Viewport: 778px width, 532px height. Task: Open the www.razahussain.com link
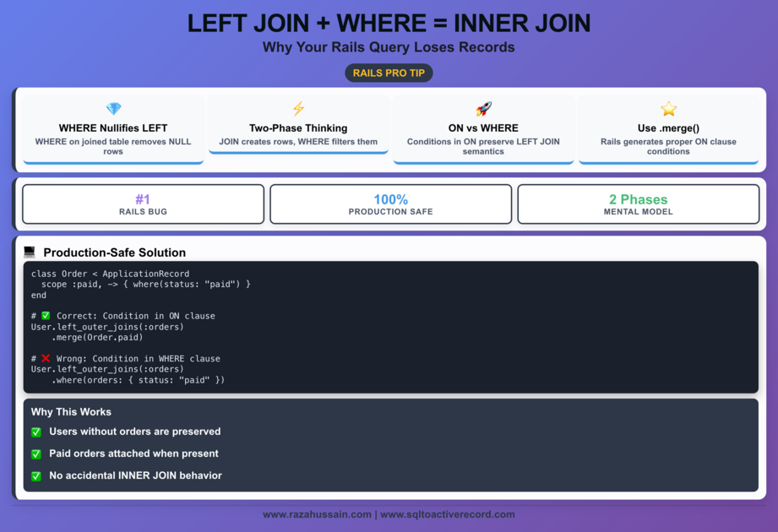(x=317, y=514)
